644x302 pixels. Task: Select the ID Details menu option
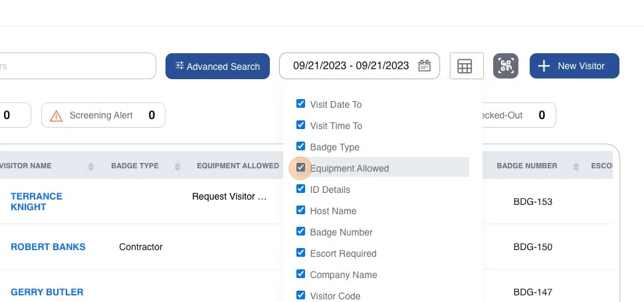330,190
